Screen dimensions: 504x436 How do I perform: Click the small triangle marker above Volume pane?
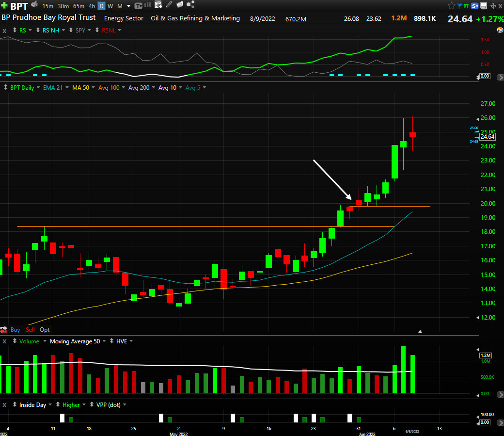pyautogui.click(x=420, y=331)
